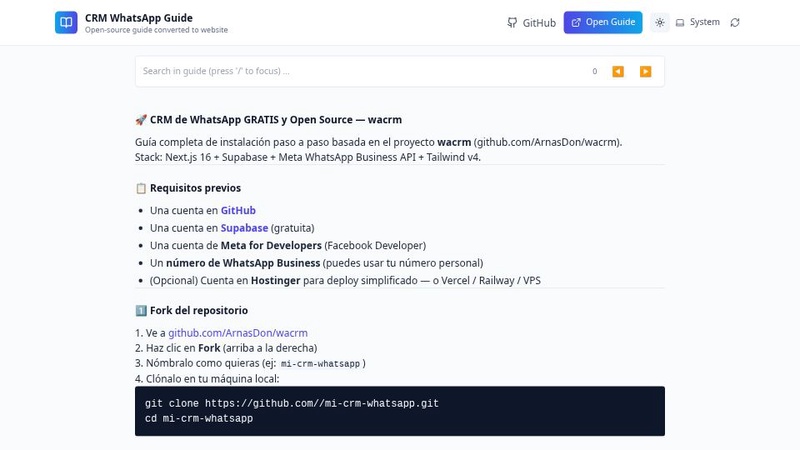Toggle light theme sun icon
The image size is (800, 450).
tap(660, 22)
